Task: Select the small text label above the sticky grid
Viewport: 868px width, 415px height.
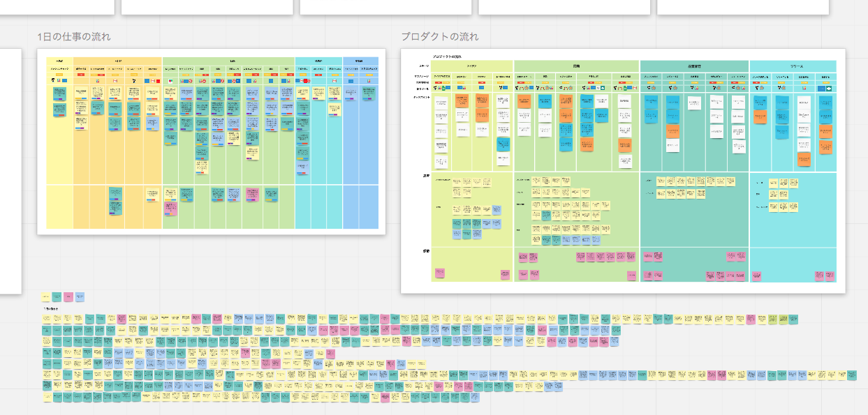Action: point(50,308)
